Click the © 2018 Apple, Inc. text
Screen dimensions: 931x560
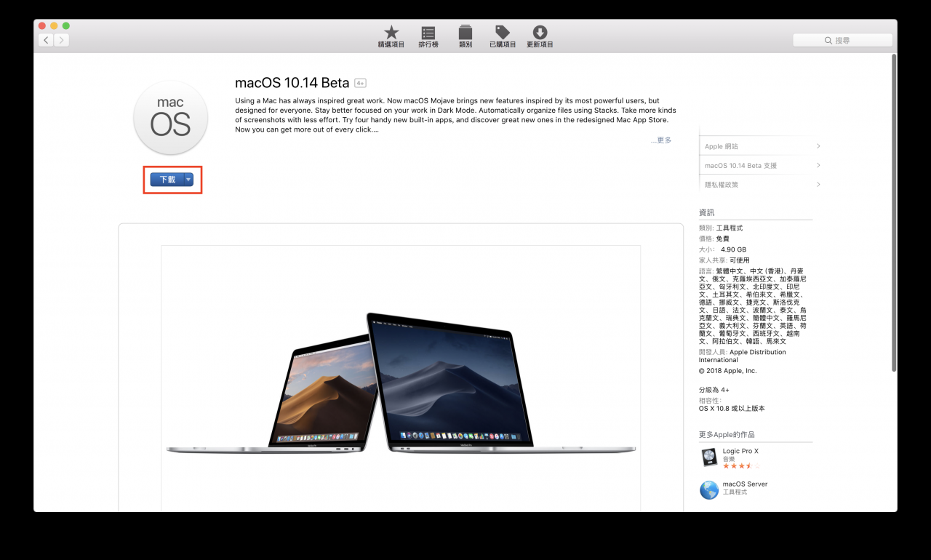727,370
